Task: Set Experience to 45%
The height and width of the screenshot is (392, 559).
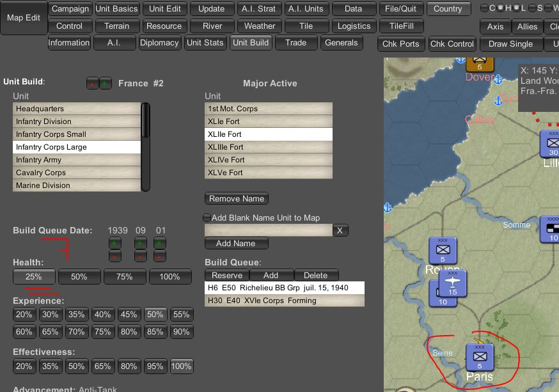Action: 129,315
